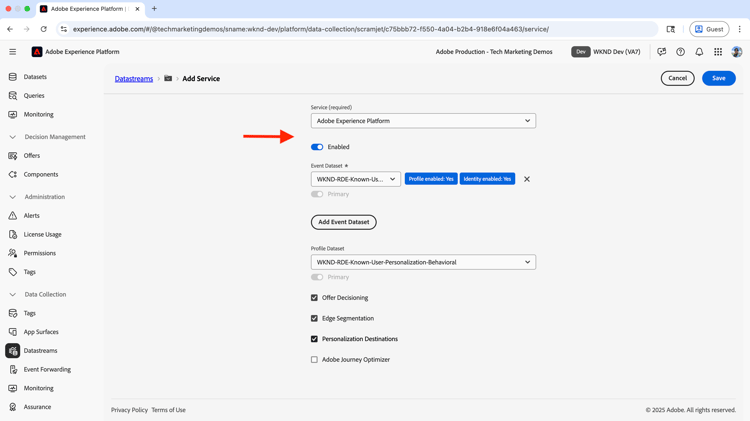The width and height of the screenshot is (750, 421).
Task: Open the hamburger navigation menu
Action: [x=13, y=52]
